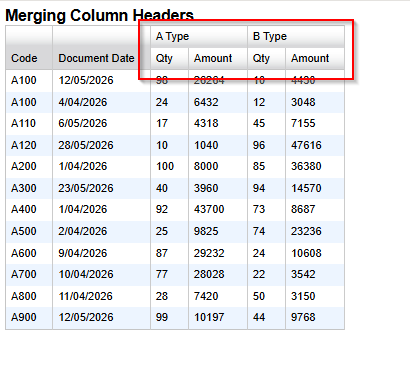This screenshot has width=410, height=370.
Task: Select code cell A300
Action: click(x=29, y=188)
